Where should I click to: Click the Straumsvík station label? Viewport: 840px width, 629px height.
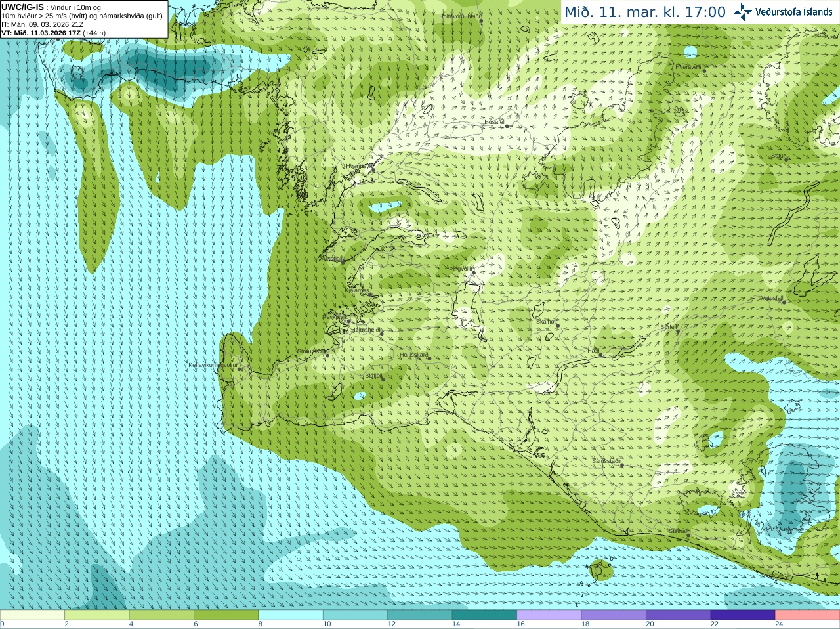(x=311, y=352)
